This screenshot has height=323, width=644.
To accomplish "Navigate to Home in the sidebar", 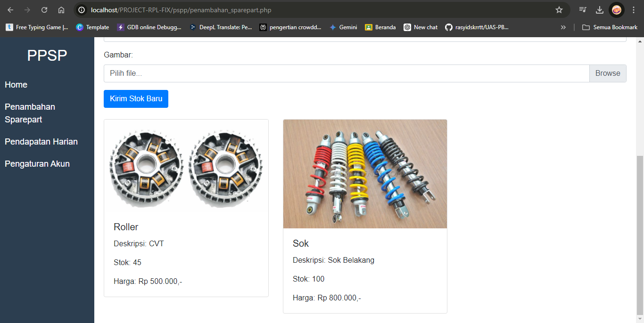I will (x=16, y=85).
